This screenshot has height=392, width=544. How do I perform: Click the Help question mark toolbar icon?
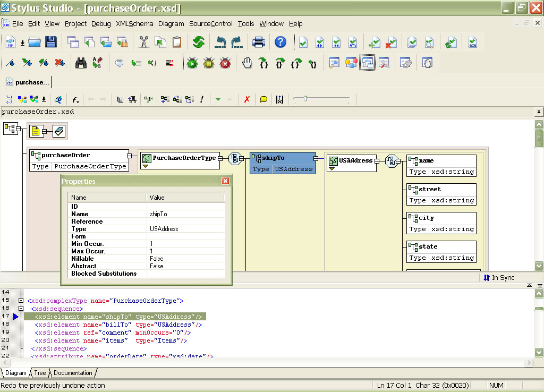280,42
